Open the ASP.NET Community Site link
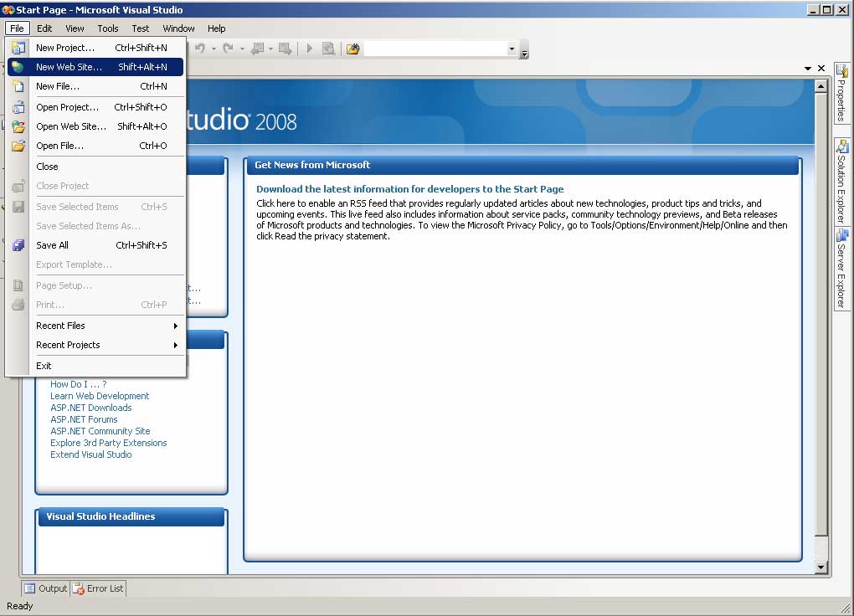This screenshot has width=854, height=616. [x=100, y=431]
